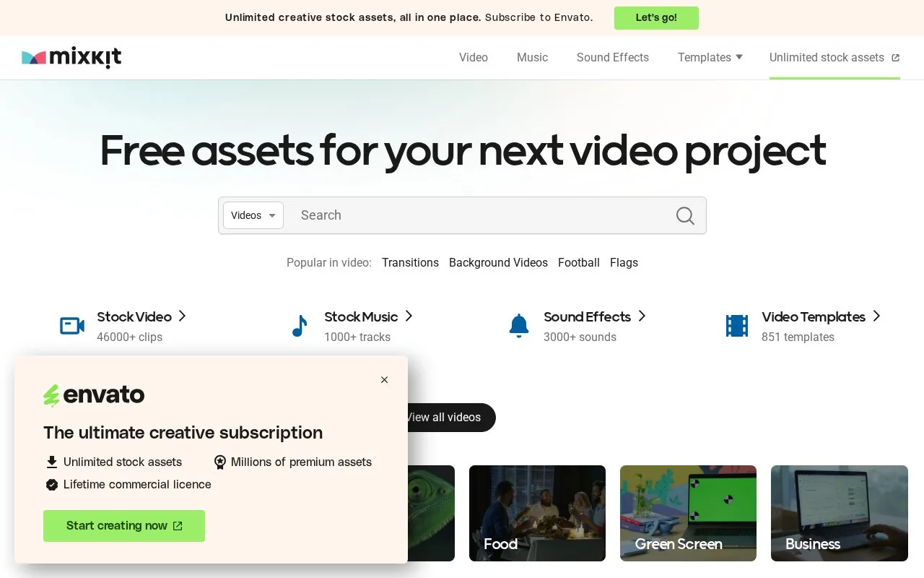This screenshot has width=924, height=578.
Task: Click the Background Videos popular link
Action: click(498, 262)
